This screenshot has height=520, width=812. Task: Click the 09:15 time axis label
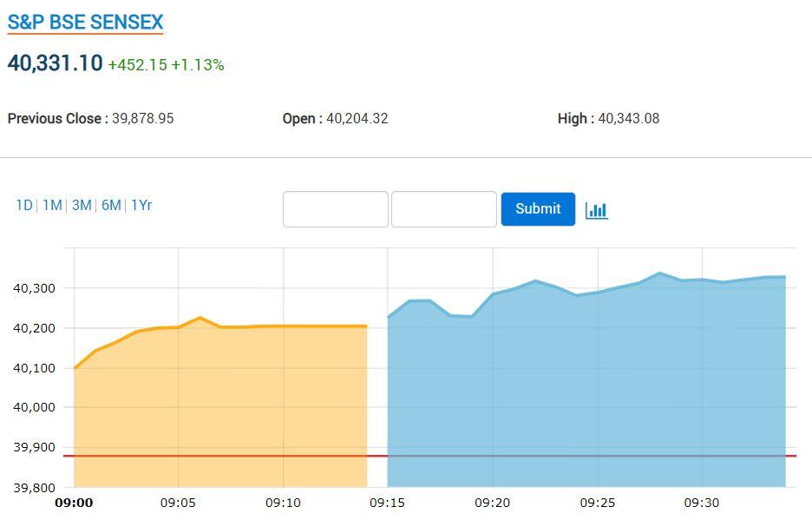click(x=387, y=503)
